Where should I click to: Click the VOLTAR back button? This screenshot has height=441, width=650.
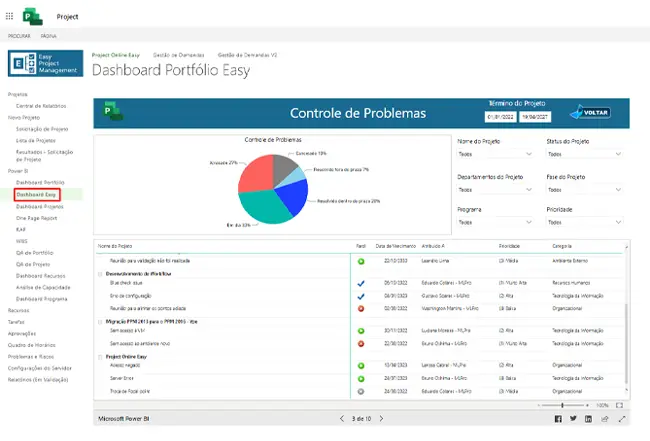pyautogui.click(x=590, y=112)
